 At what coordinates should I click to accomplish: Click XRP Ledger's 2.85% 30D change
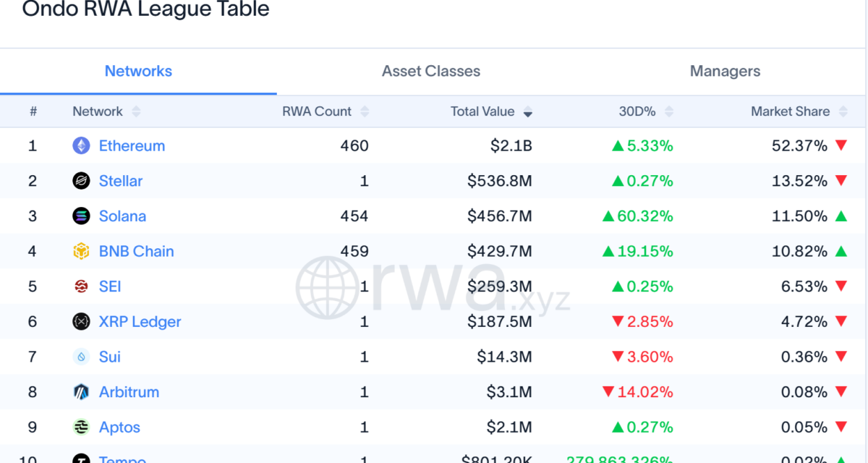point(642,321)
